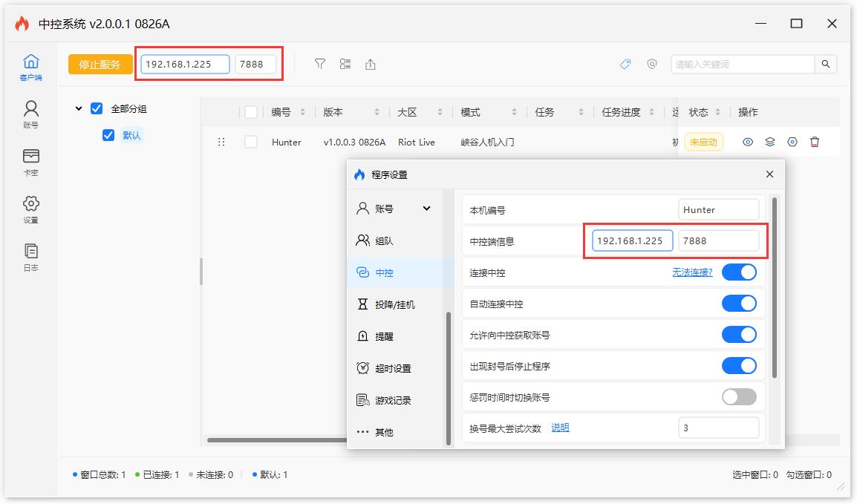Screen dimensions: 857x504
Task: Click the export/share icon in toolbar
Action: tap(370, 64)
